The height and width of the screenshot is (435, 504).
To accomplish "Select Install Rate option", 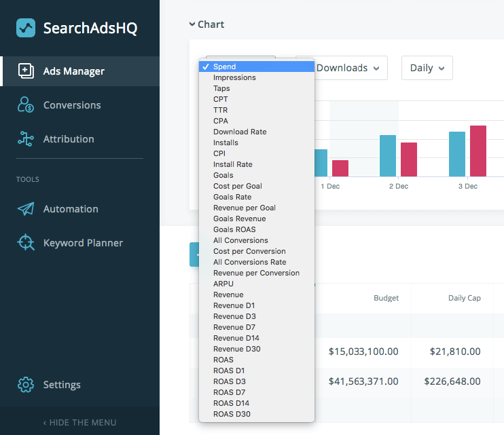I will [257, 164].
